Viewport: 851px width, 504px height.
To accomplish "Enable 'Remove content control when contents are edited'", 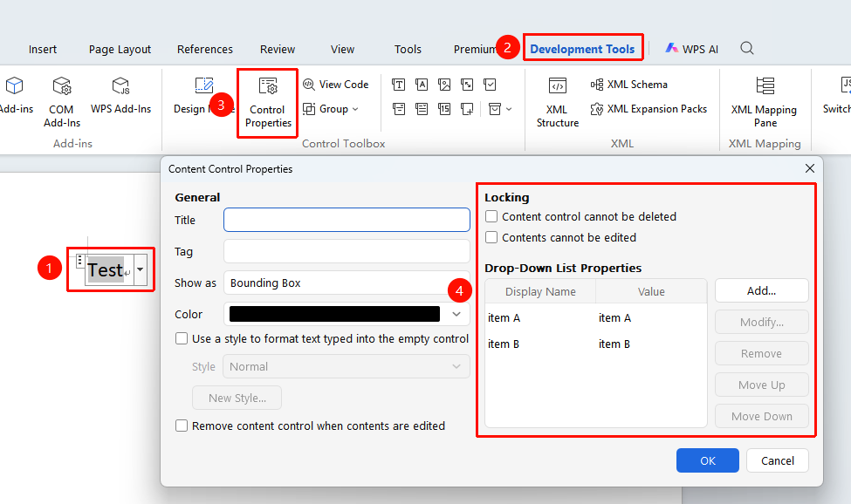I will [x=182, y=426].
